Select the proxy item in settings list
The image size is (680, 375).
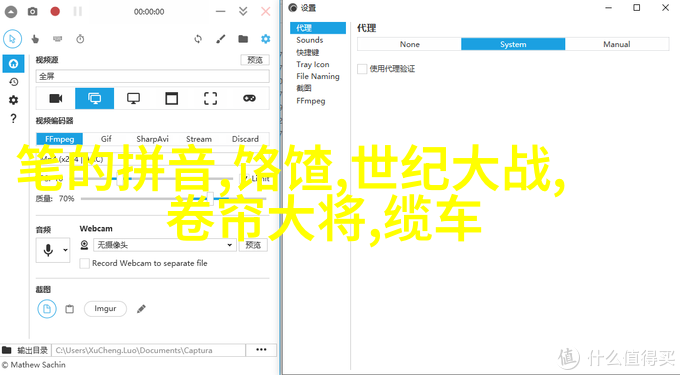coord(318,28)
